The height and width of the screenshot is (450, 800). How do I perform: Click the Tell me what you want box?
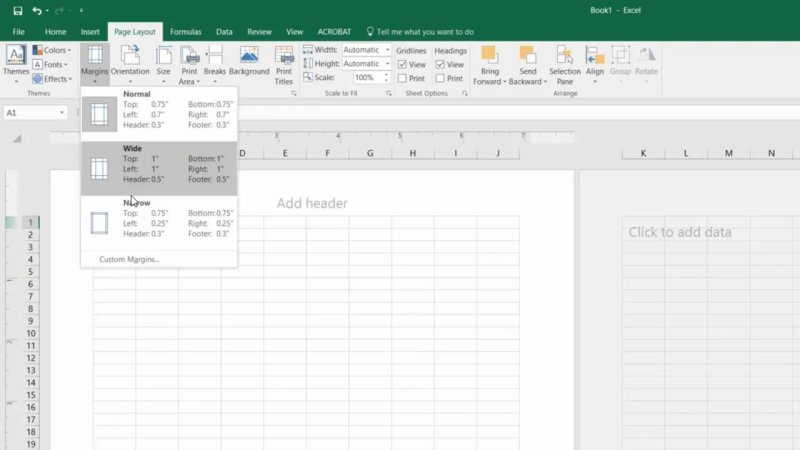tap(420, 32)
